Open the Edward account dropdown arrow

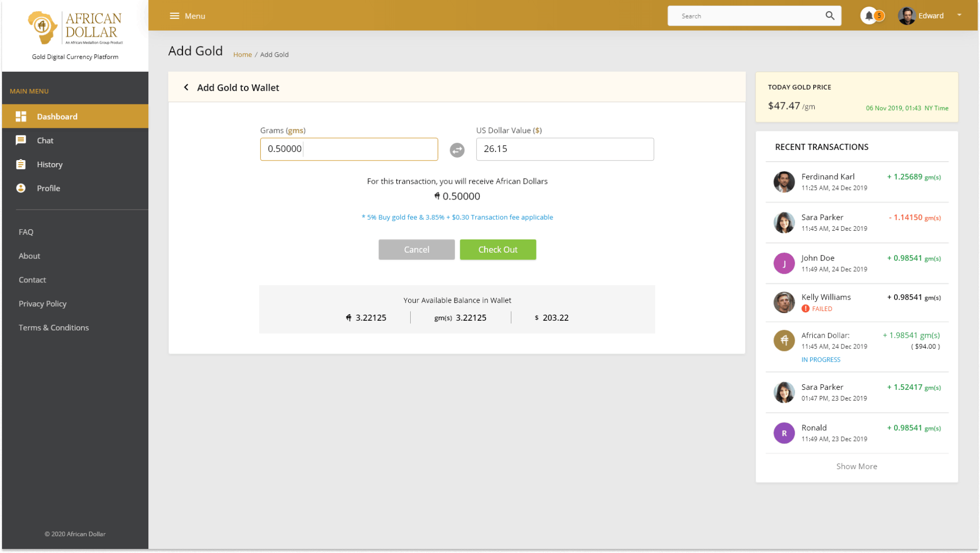(x=959, y=15)
